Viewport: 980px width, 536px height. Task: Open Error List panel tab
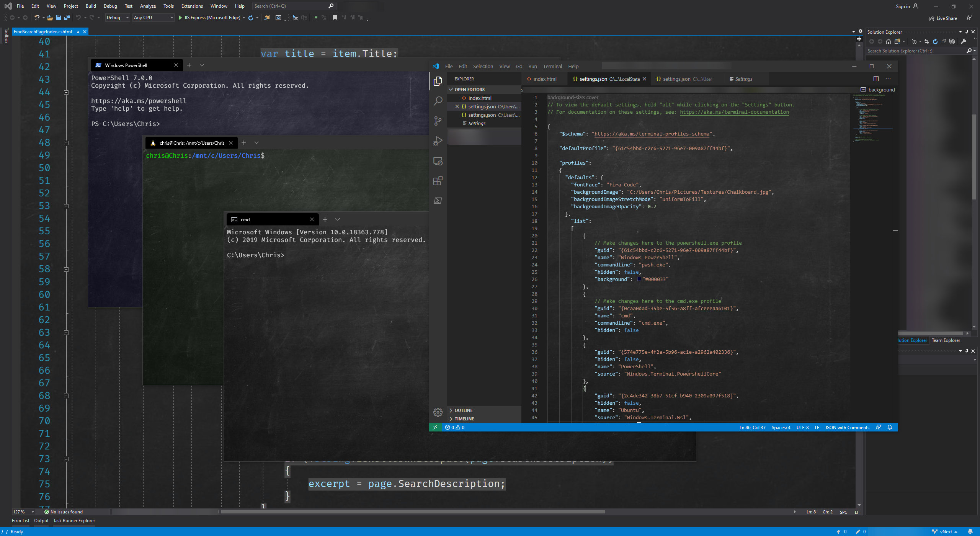tap(20, 521)
